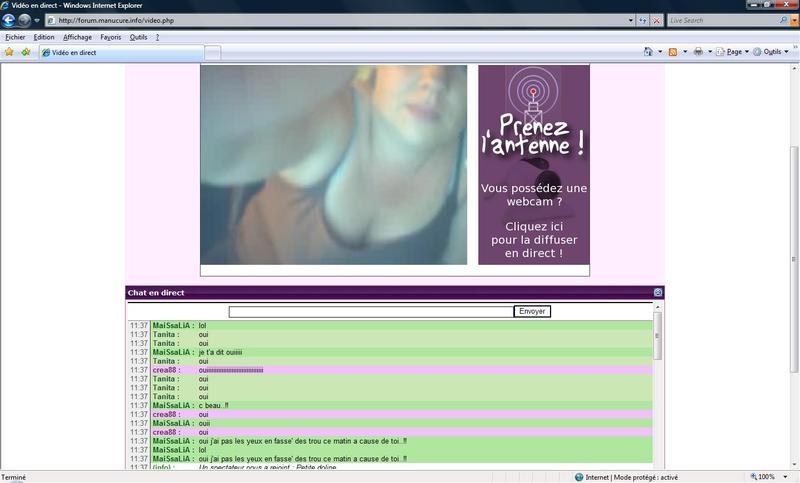Click the Envoyer button
The image size is (800, 483).
[532, 312]
